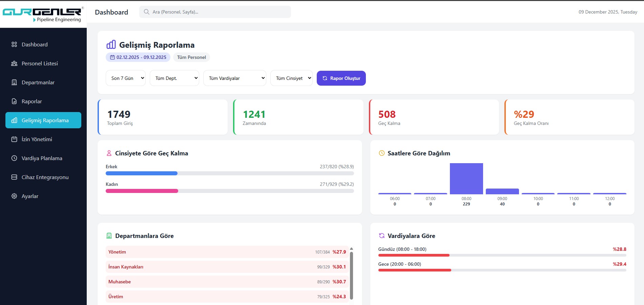
Task: Click the Departmanlar building icon
Action: [x=14, y=82]
